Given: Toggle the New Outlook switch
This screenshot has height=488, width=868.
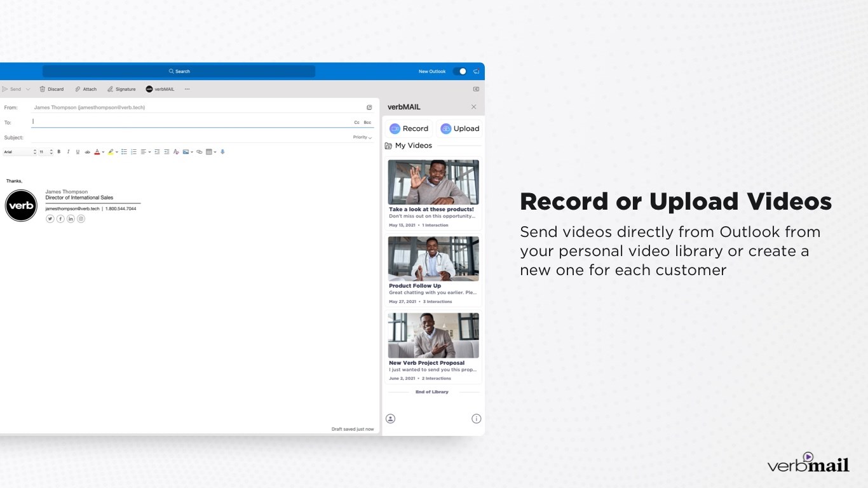Looking at the screenshot, I should [x=460, y=71].
